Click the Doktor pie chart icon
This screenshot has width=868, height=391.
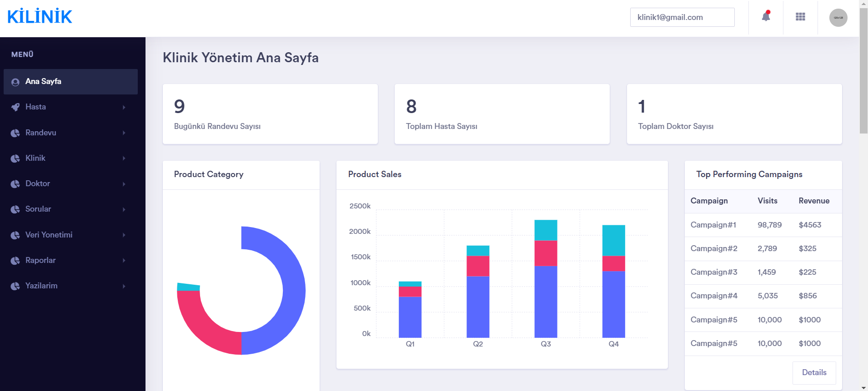click(x=15, y=184)
